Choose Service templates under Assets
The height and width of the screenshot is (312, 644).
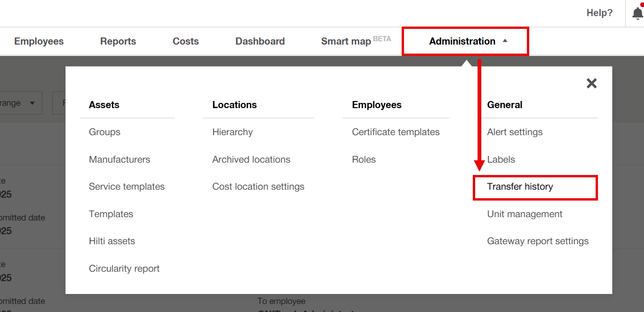click(127, 187)
